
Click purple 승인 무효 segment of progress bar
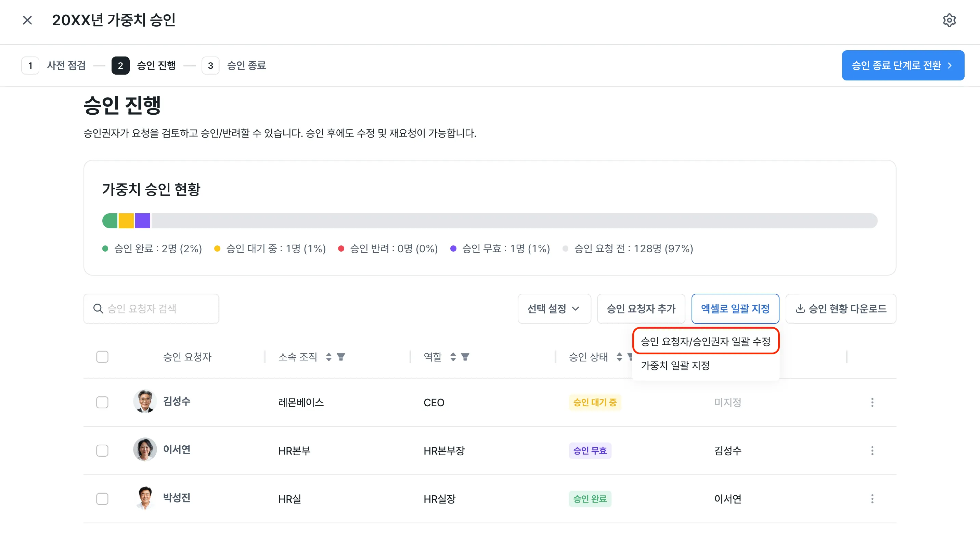coord(143,221)
